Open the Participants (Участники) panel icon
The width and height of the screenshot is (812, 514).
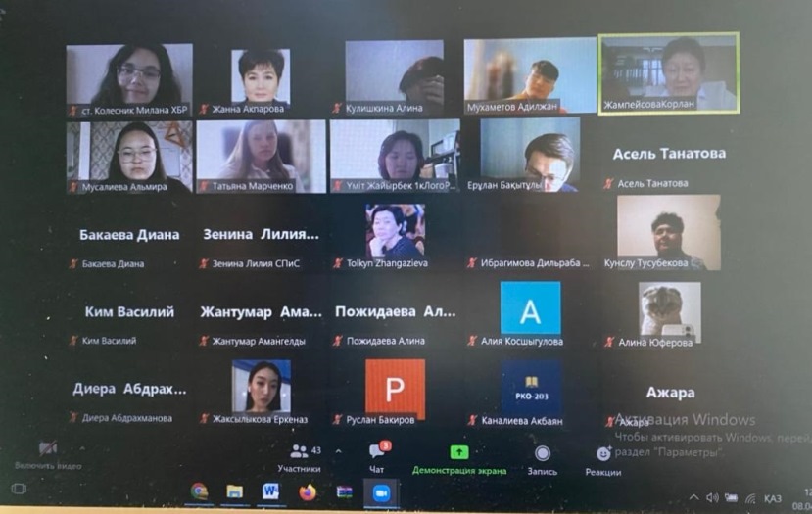click(x=299, y=452)
